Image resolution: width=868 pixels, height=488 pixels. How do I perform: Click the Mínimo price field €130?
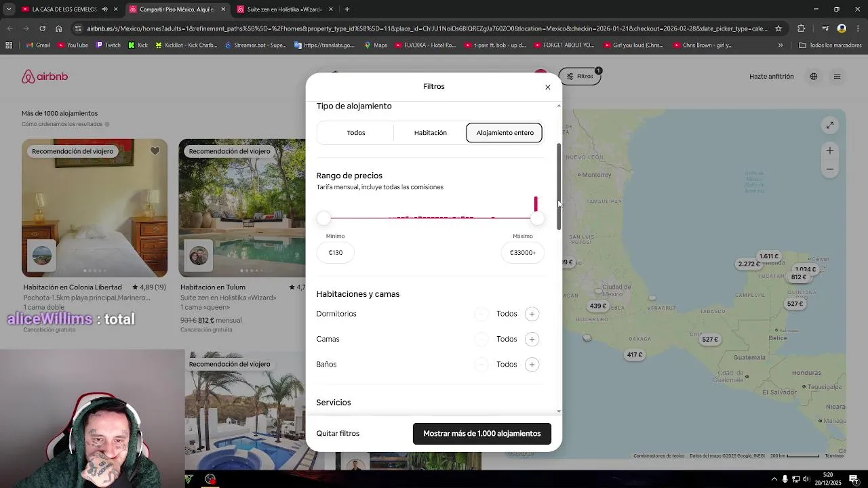coord(336,252)
